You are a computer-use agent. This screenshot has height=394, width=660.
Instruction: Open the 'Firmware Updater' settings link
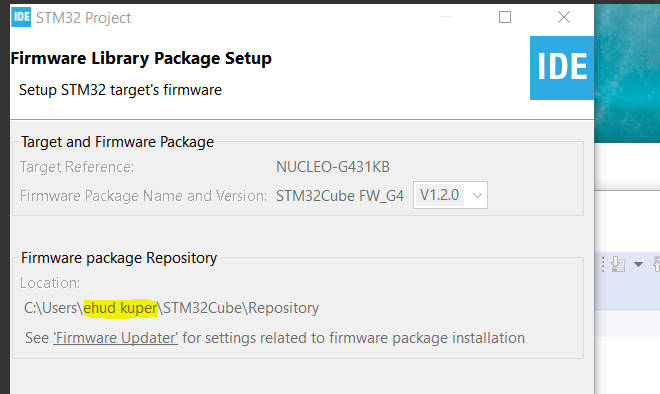pyautogui.click(x=115, y=338)
